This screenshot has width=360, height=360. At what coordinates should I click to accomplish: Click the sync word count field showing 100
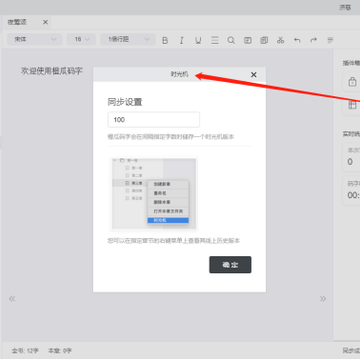[x=154, y=120]
